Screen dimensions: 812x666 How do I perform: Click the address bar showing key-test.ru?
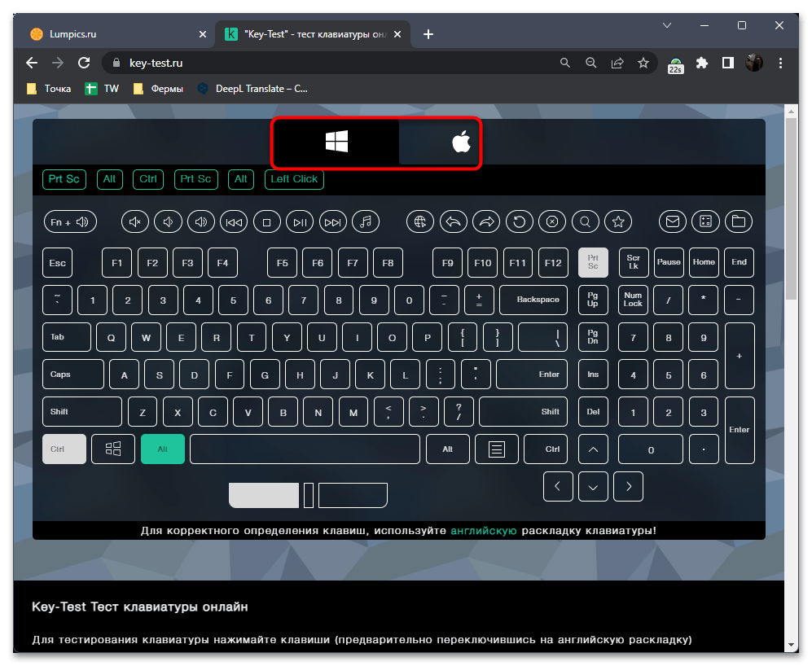click(x=331, y=63)
